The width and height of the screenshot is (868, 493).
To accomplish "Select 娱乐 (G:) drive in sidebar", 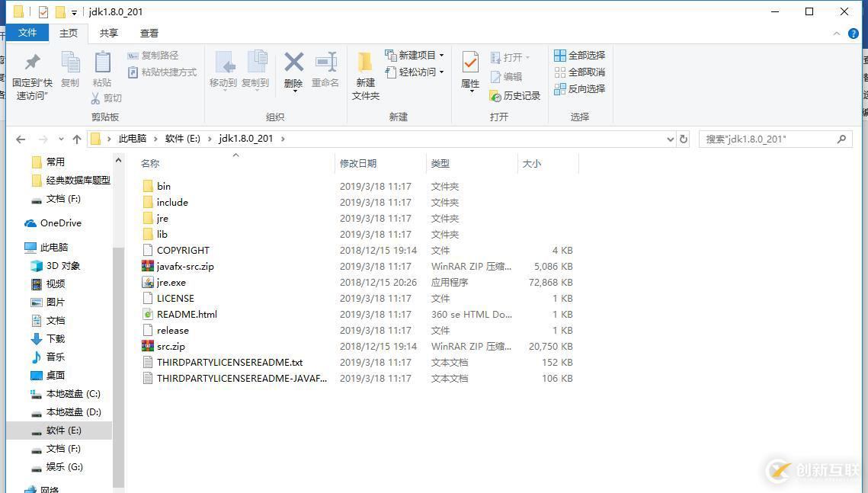I will pyautogui.click(x=57, y=467).
